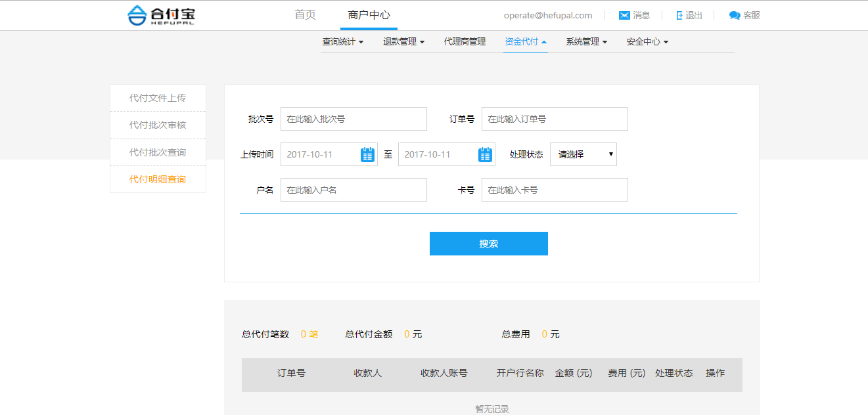Click the customer service chat icon
The width and height of the screenshot is (868, 415).
pos(735,15)
